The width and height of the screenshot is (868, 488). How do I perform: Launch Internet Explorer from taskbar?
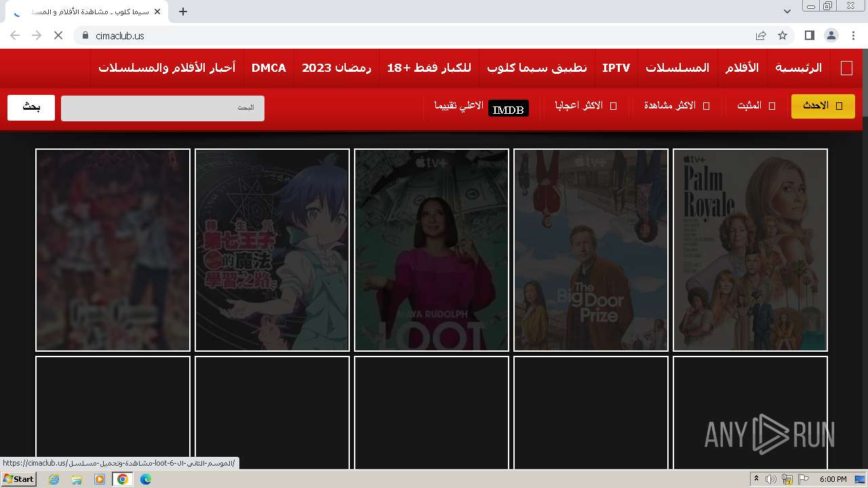[54, 479]
